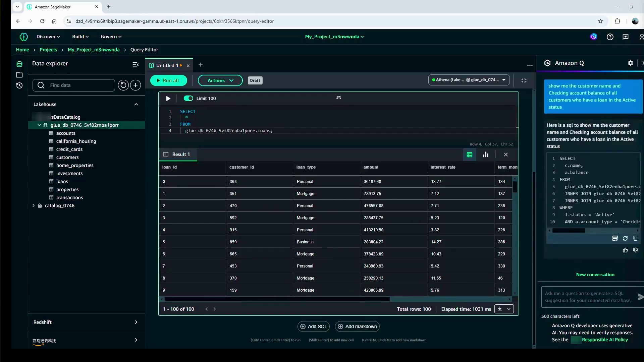Open the Govern menu
Screen dimensions: 644x362
pos(111,37)
